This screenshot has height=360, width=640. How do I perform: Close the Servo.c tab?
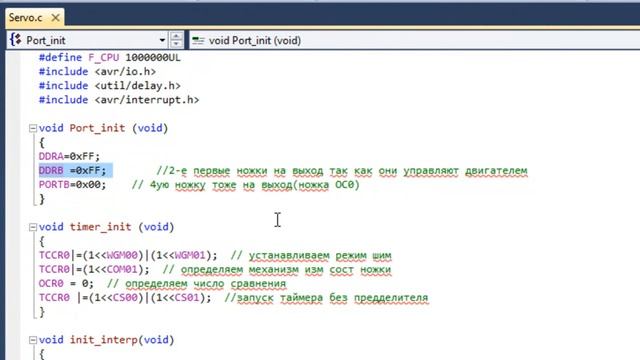[x=56, y=18]
